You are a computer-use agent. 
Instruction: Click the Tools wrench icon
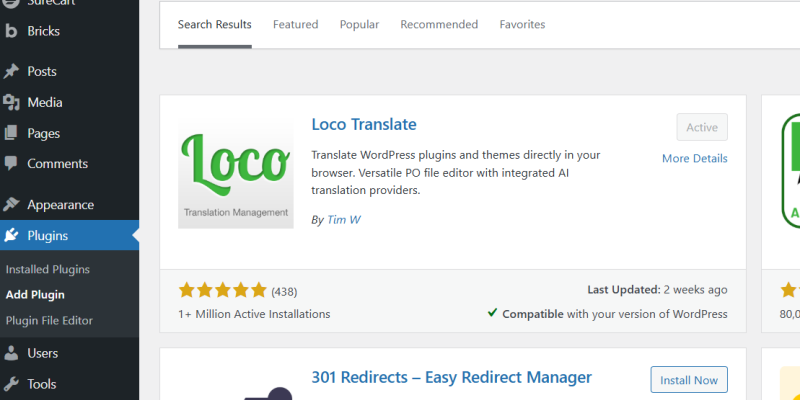click(12, 384)
